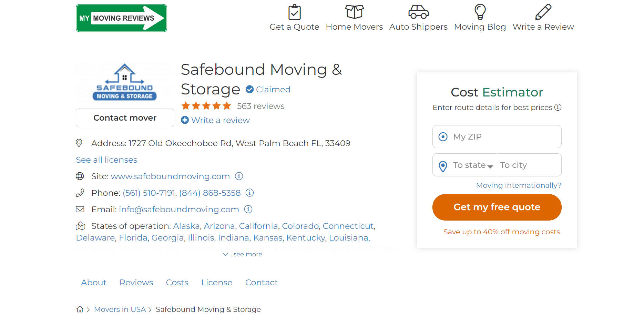Open the See all licenses link
This screenshot has width=644, height=316.
click(106, 160)
